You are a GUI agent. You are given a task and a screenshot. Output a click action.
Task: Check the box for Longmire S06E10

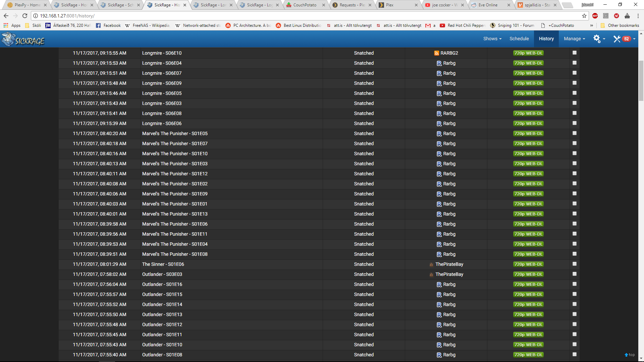point(575,53)
